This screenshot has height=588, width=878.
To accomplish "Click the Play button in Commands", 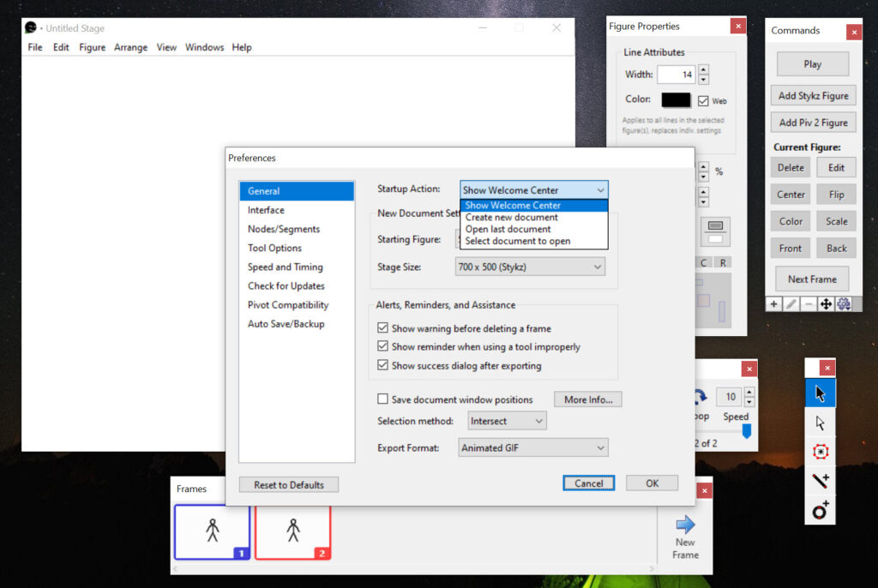I will (813, 64).
